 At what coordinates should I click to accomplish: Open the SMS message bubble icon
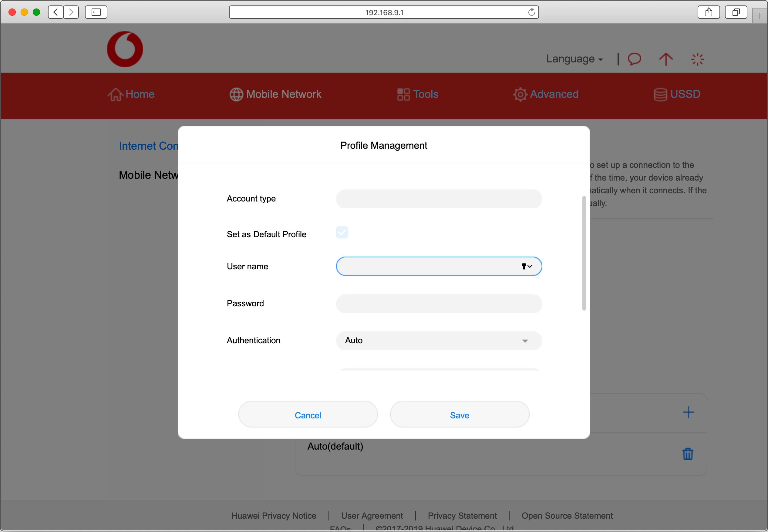(x=634, y=59)
